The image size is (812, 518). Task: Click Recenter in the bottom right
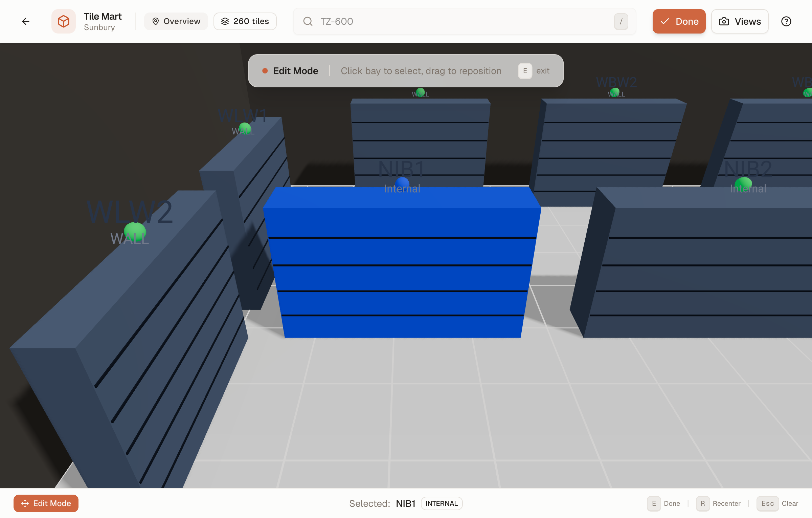coord(727,503)
